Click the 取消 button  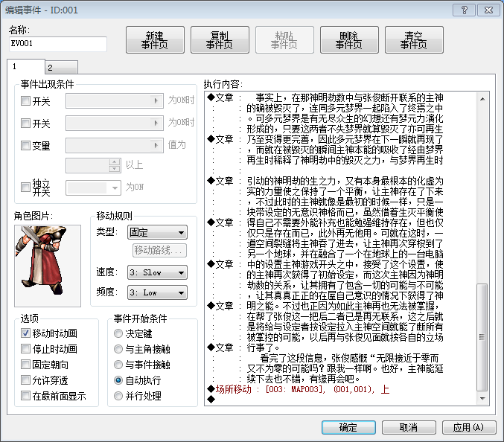(409, 428)
